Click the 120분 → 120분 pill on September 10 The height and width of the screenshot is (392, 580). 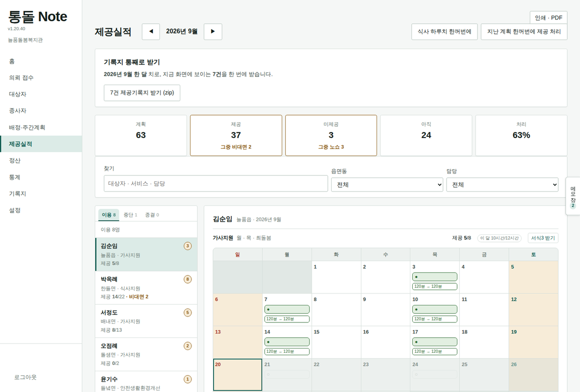[x=435, y=319]
